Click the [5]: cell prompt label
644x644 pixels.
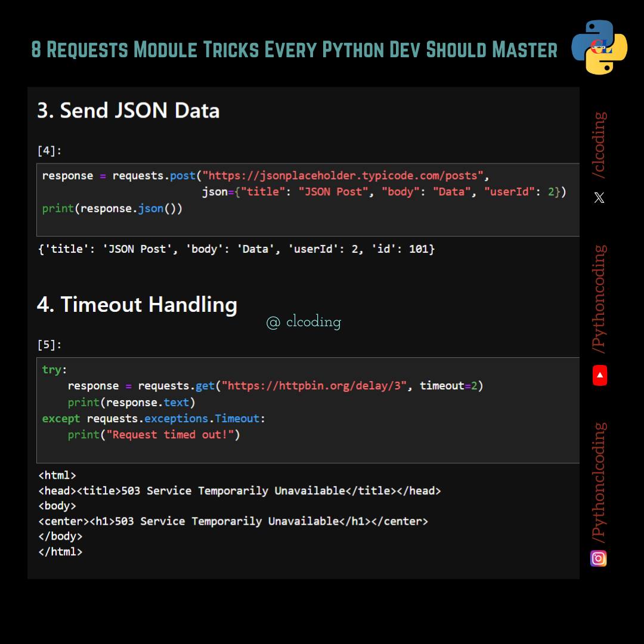(x=49, y=345)
